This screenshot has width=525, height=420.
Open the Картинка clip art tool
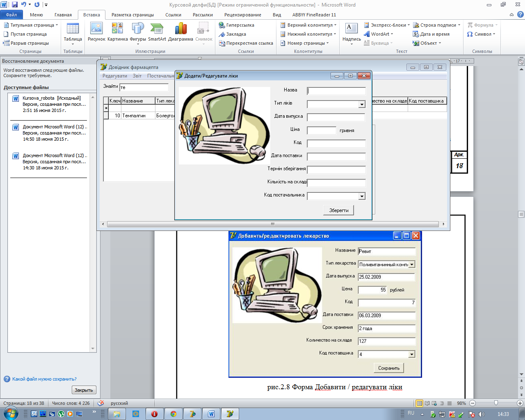117,32
